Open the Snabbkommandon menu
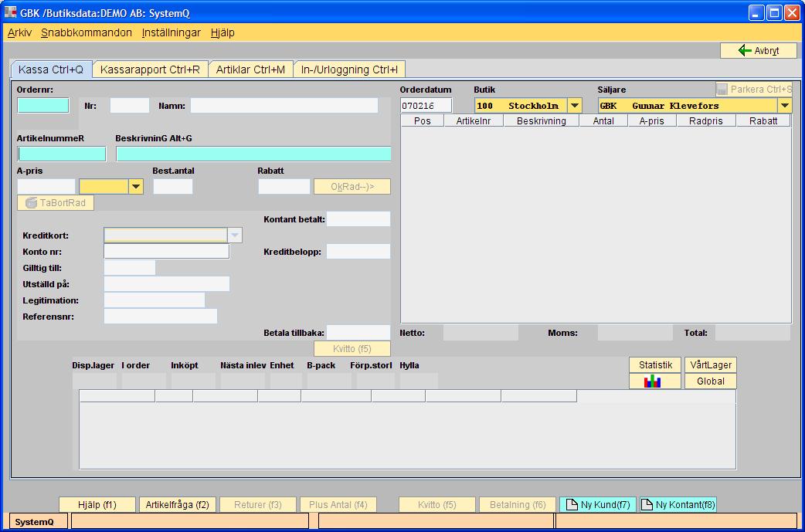 pos(87,33)
